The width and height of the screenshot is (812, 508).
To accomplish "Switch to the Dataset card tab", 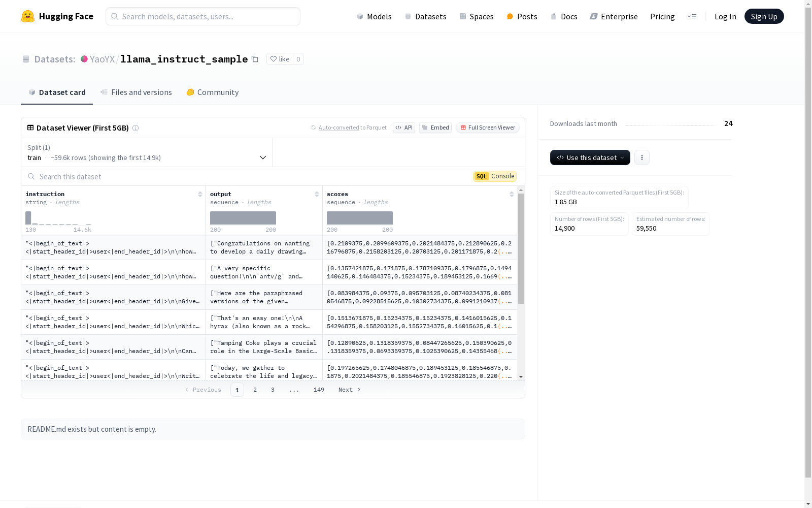I will 57,92.
